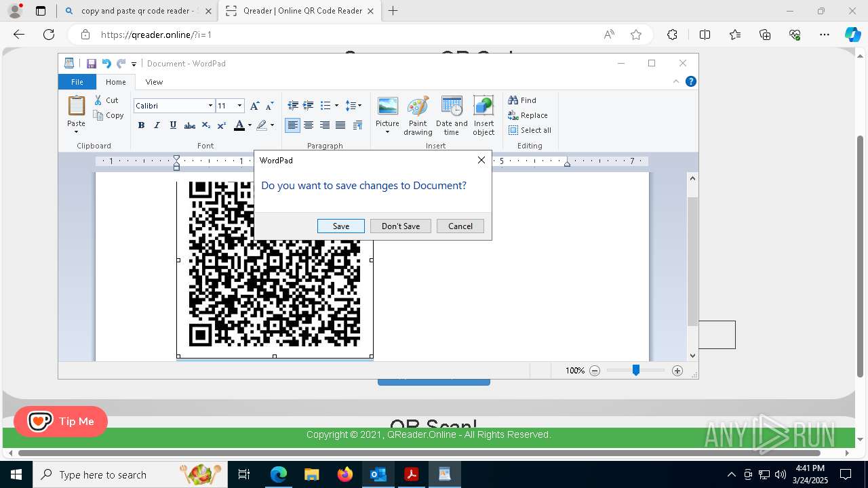Toggle Bold formatting

141,125
